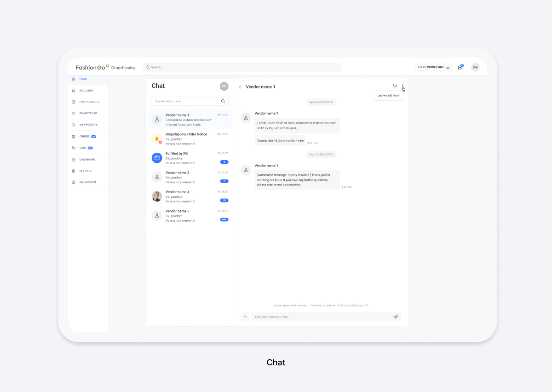This screenshot has width=552, height=392.
Task: Open the Orders page from the sidebar
Action: pos(85,136)
